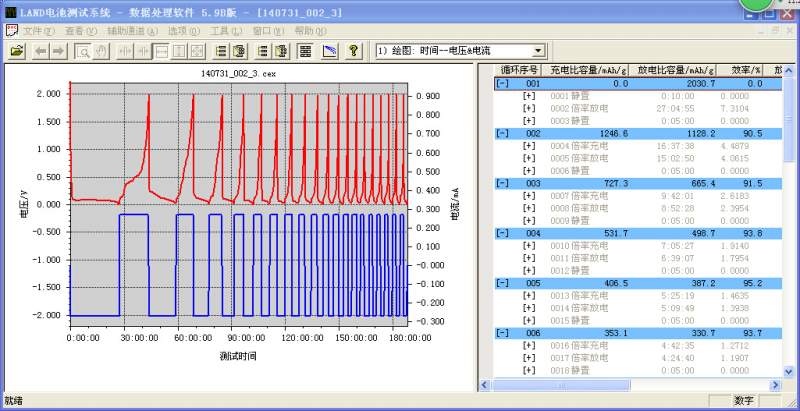This screenshot has width=800, height=411.
Task: Expand step 0001 静置
Action: click(529, 96)
